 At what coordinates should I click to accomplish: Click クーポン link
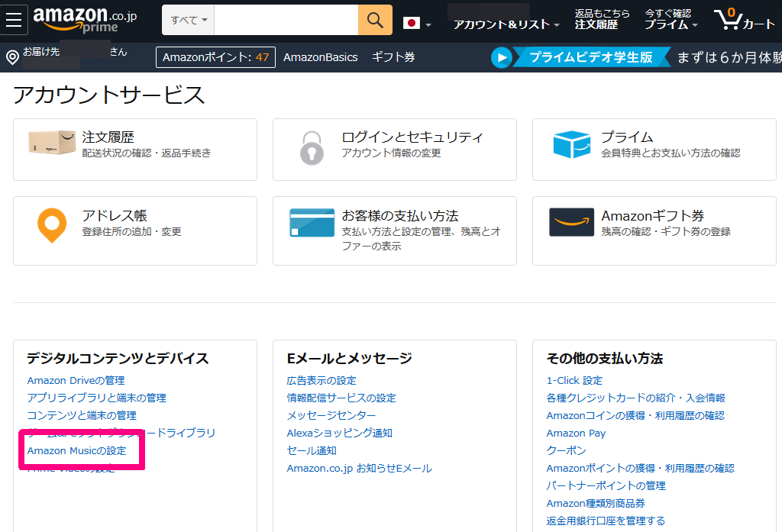coord(567,451)
